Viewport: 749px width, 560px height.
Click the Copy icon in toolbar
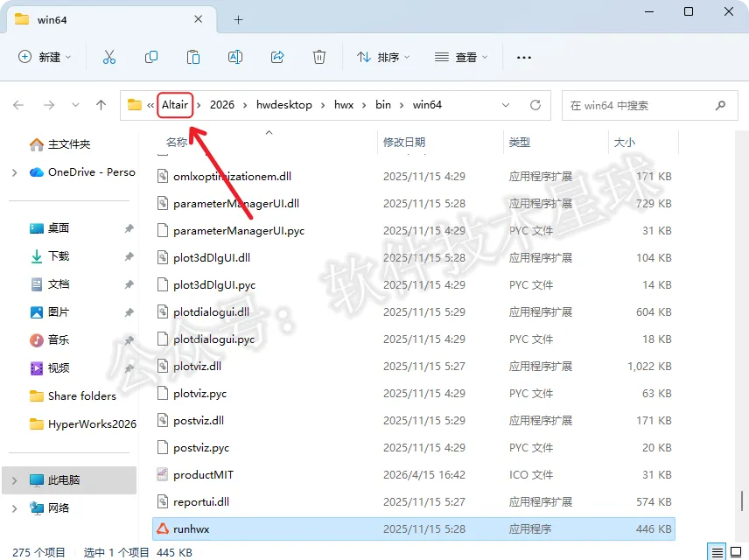(151, 58)
